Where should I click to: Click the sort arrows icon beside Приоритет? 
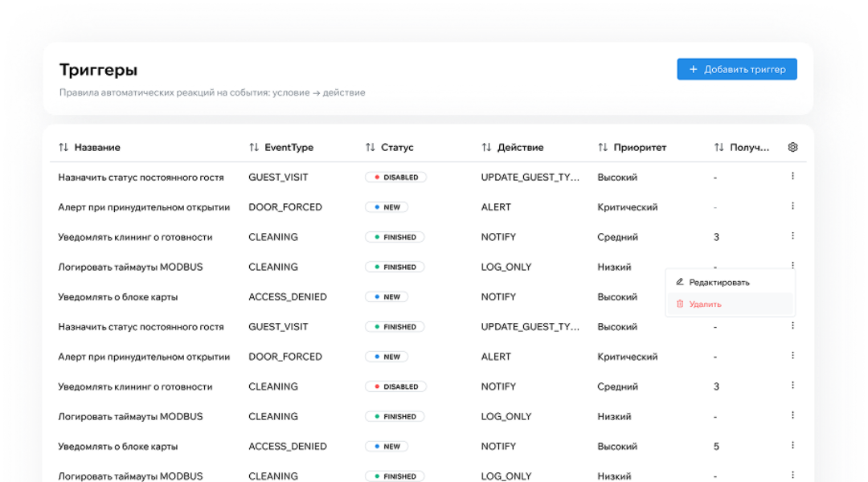coord(603,148)
